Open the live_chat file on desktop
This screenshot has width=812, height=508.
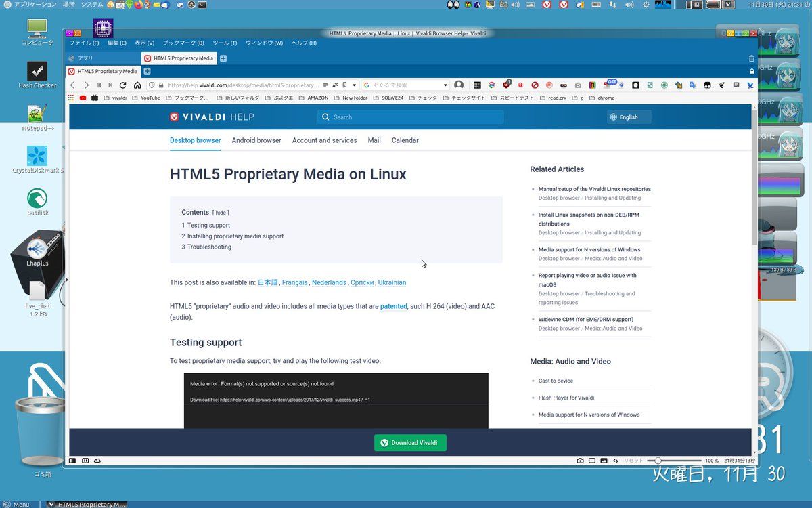38,299
